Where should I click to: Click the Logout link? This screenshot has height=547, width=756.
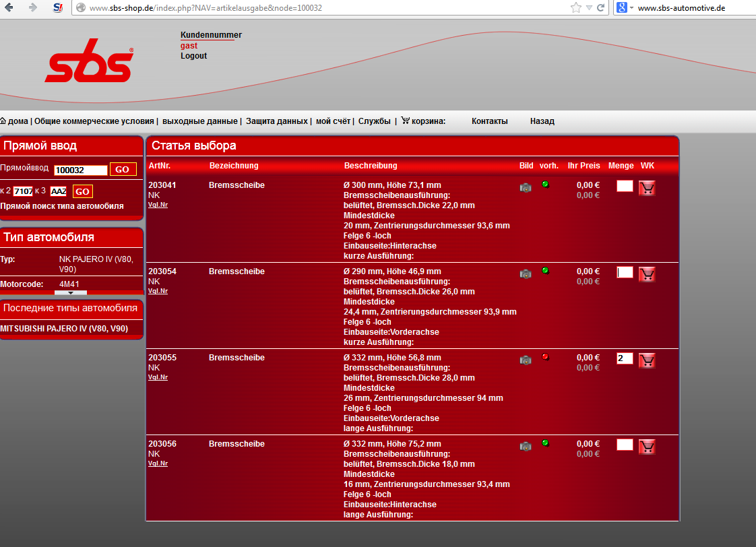[x=193, y=56]
